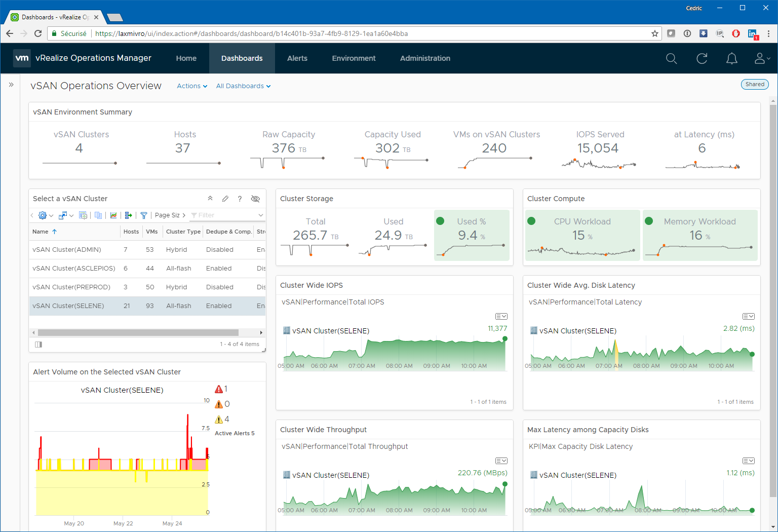Image resolution: width=778 pixels, height=532 pixels.
Task: Edit the Select a vSAN Cluster widget
Action: coord(225,199)
